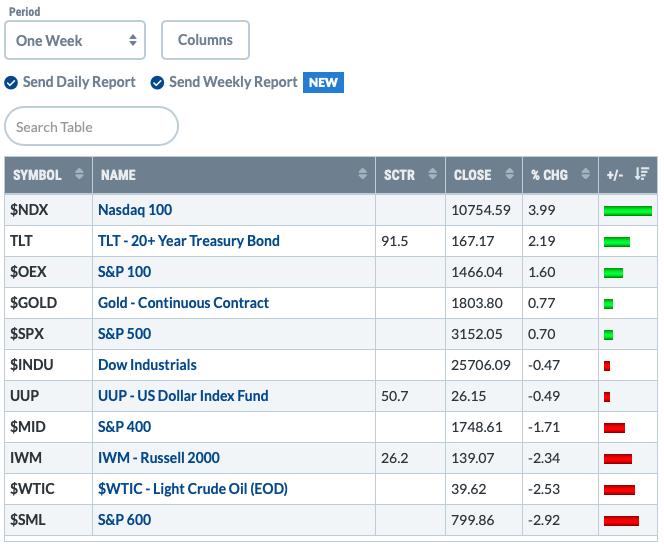Click the green change bar for TLT
Image resolution: width=664 pixels, height=547 pixels.
pos(617,242)
